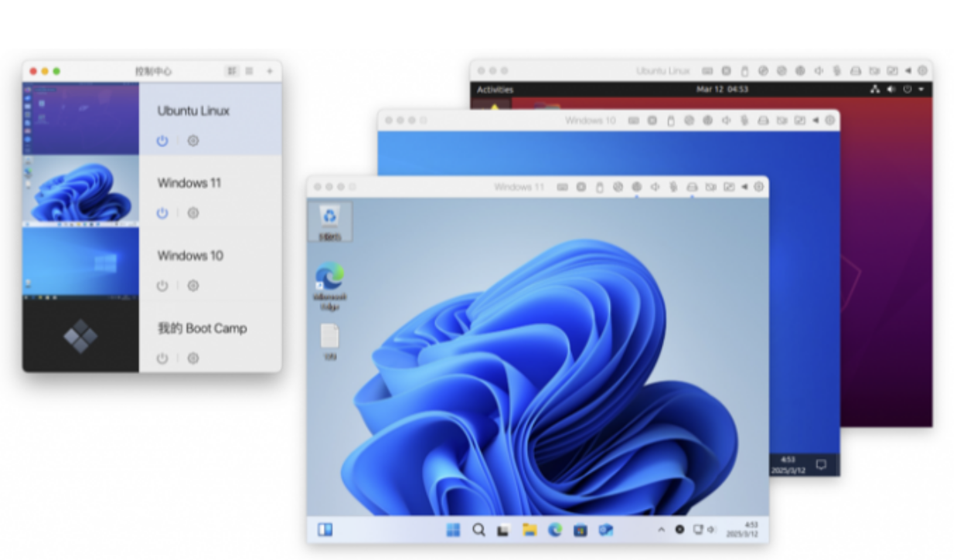Open Task View in Windows 11 taskbar
The width and height of the screenshot is (967, 560).
[x=503, y=530]
